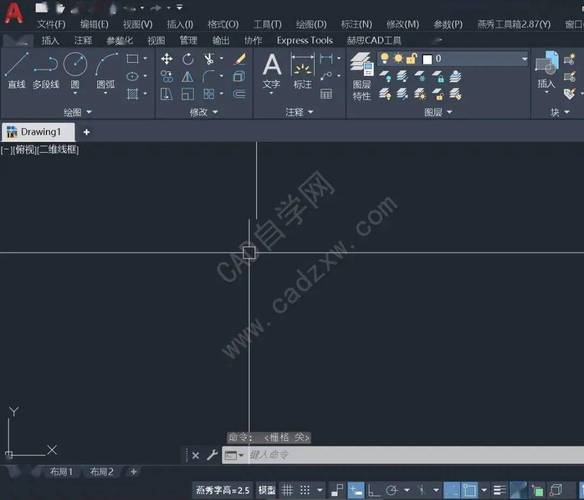The image size is (584, 500).
Task: Select the Polyline (多段线) tool
Action: click(45, 71)
